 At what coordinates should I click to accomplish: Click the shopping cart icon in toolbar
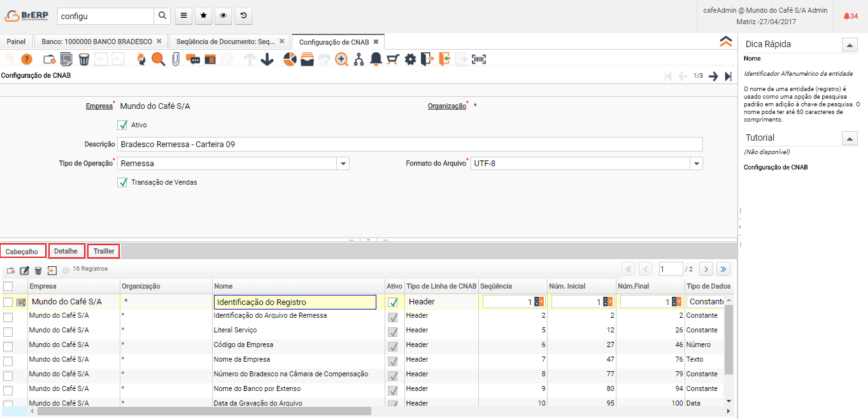click(393, 59)
